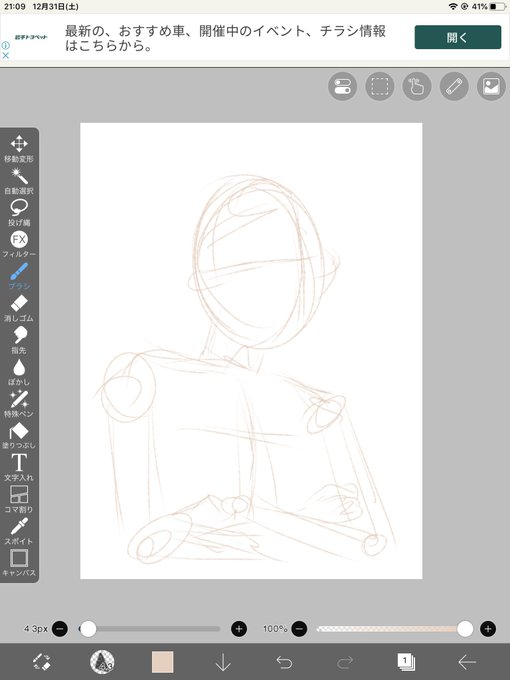Select the Blur (ぼかし) tool

click(x=19, y=372)
